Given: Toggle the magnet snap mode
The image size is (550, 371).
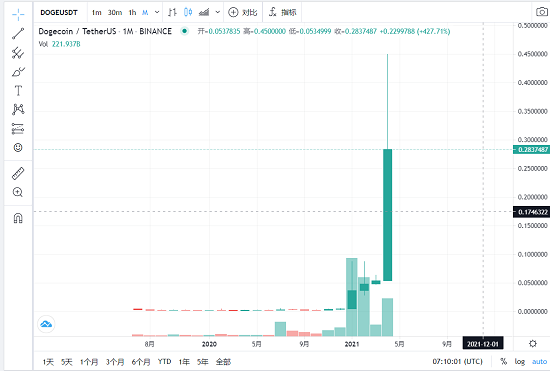Looking at the screenshot, I should tap(18, 218).
